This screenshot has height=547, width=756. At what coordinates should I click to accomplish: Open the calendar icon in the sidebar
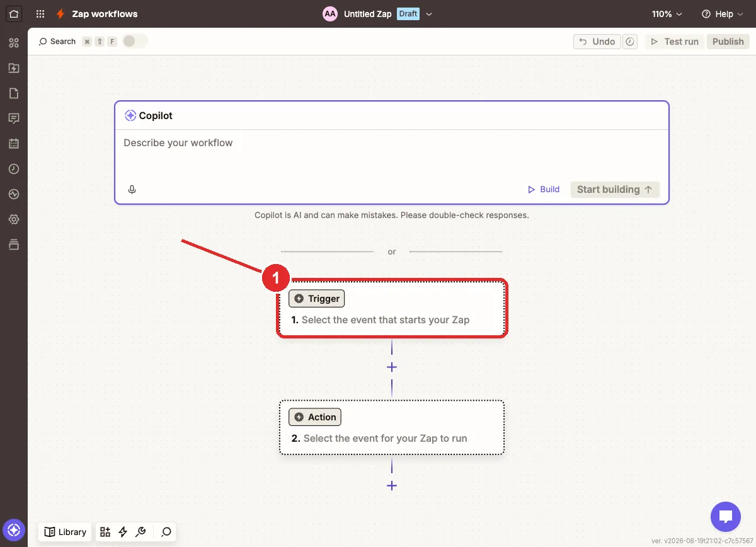pyautogui.click(x=14, y=144)
